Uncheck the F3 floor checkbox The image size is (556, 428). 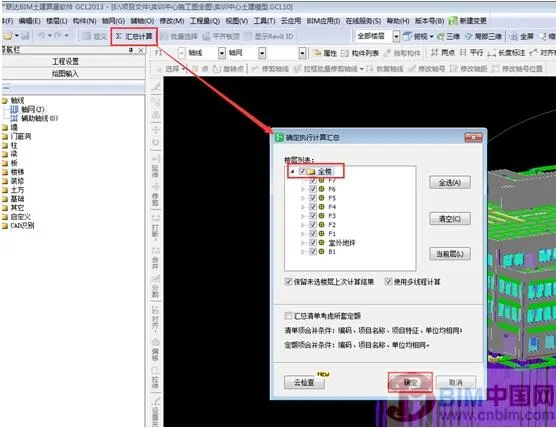(313, 216)
